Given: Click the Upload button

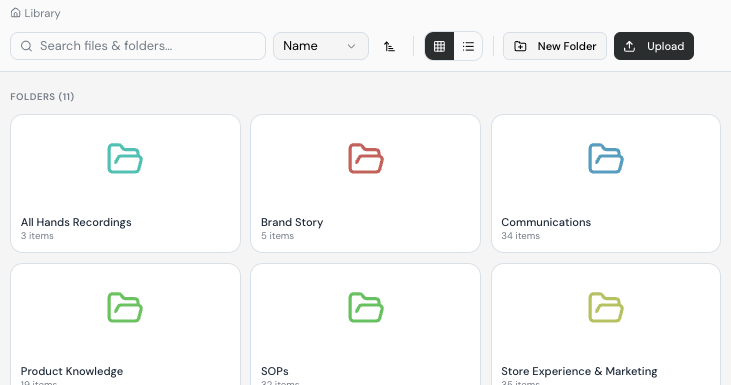Looking at the screenshot, I should click(654, 46).
